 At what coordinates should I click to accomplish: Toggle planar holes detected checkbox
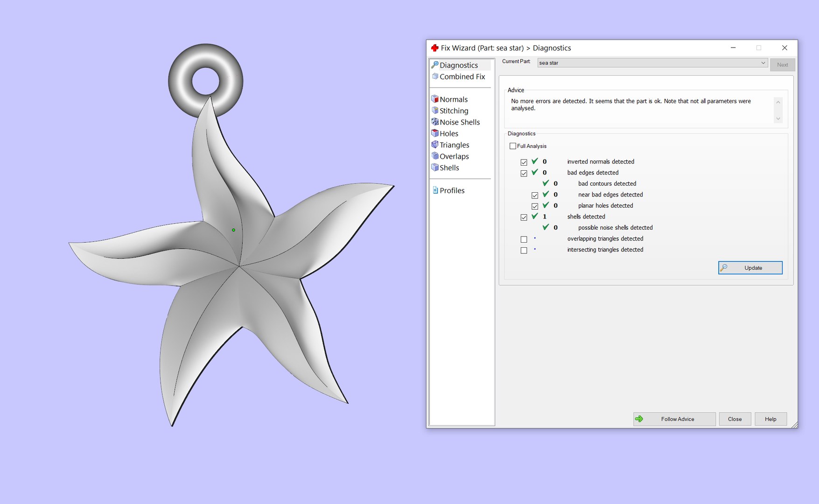(x=535, y=206)
